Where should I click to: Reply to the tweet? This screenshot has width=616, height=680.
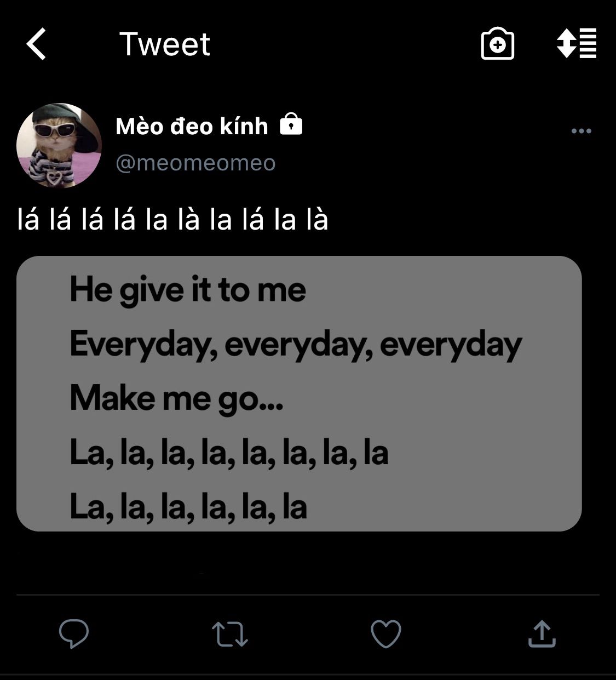pyautogui.click(x=74, y=633)
